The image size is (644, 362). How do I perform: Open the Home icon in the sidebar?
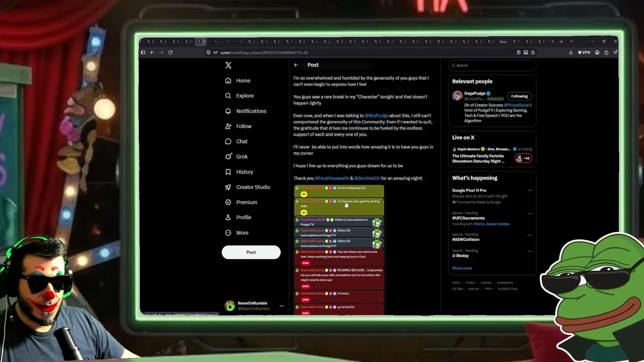[228, 80]
